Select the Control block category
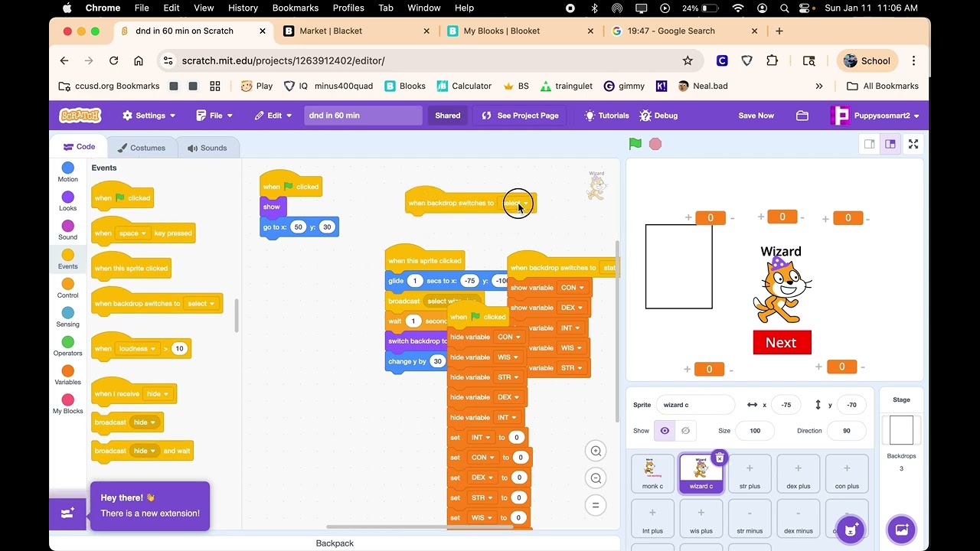 tap(67, 289)
